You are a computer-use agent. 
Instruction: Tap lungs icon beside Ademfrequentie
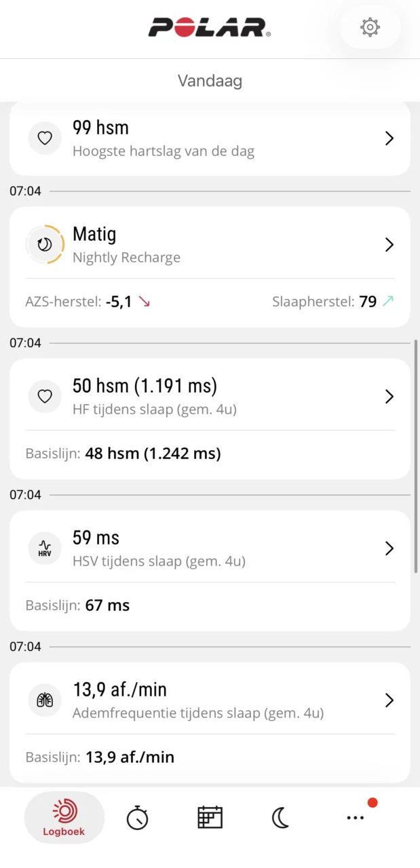click(x=45, y=700)
